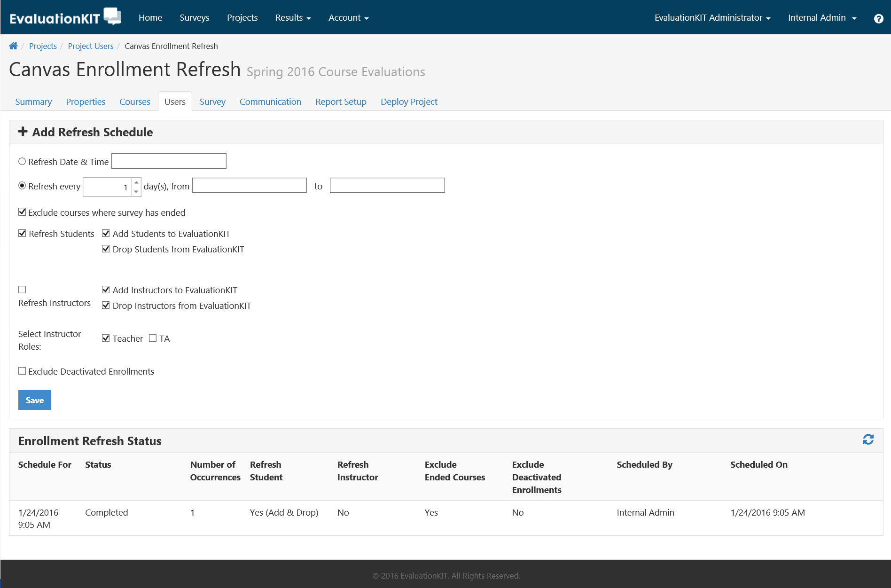This screenshot has width=891, height=588.
Task: Click the '1/24/2016 9:05 AM' Scheduled On cell
Action: point(767,512)
